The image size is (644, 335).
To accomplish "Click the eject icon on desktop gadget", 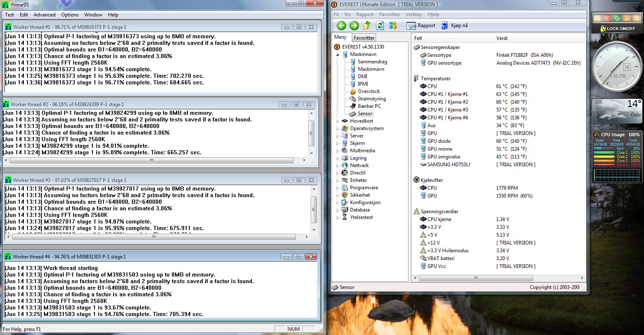I will point(636,18).
